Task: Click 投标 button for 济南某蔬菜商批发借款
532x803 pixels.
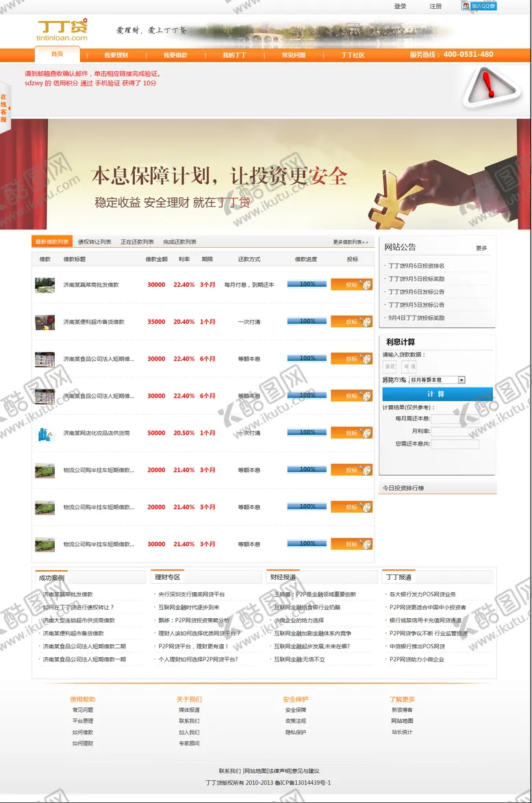Action: 351,284
